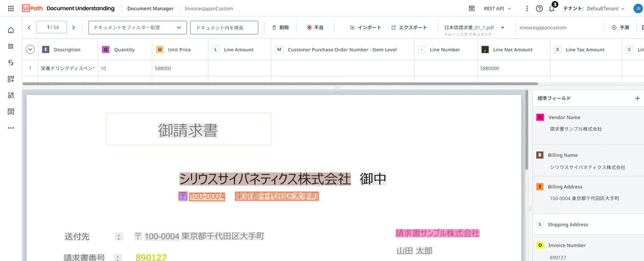
Task: Open the DefaultTenant tenant dropdown
Action: click(x=605, y=8)
